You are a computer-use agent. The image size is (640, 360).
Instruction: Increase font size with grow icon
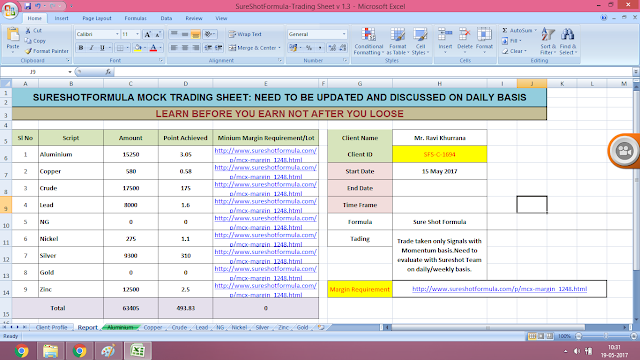(148, 34)
